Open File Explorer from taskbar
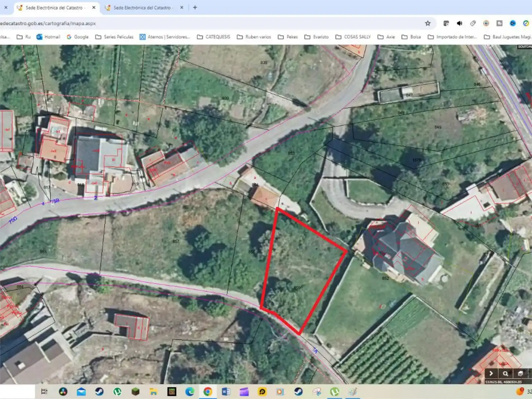Image resolution: width=532 pixels, height=399 pixels. 153,392
